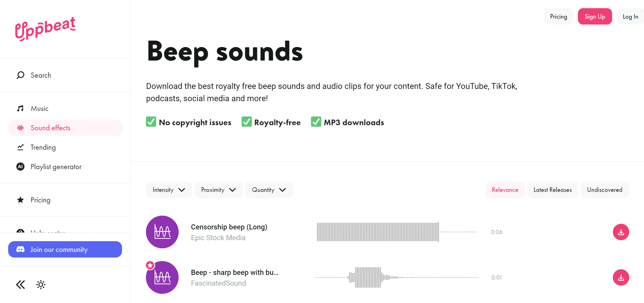
Task: Download the Censorship beep (Long) sound
Action: pyautogui.click(x=621, y=232)
